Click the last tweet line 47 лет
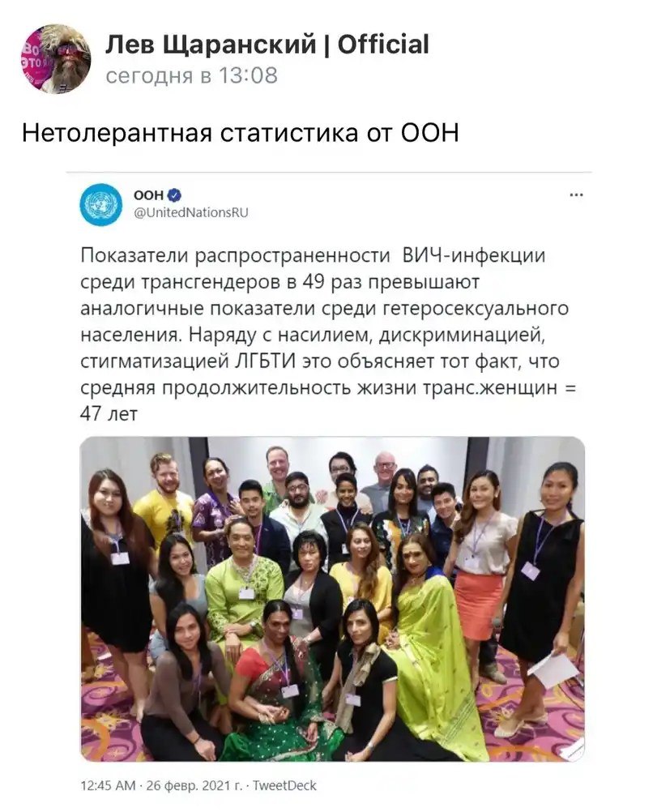The height and width of the screenshot is (812, 657). (109, 414)
